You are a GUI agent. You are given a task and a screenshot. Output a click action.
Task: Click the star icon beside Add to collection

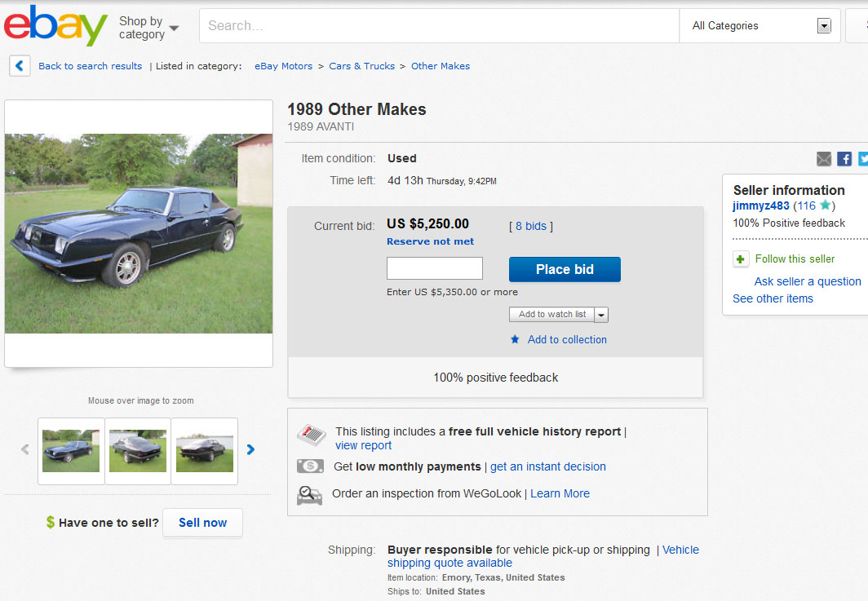[515, 339]
